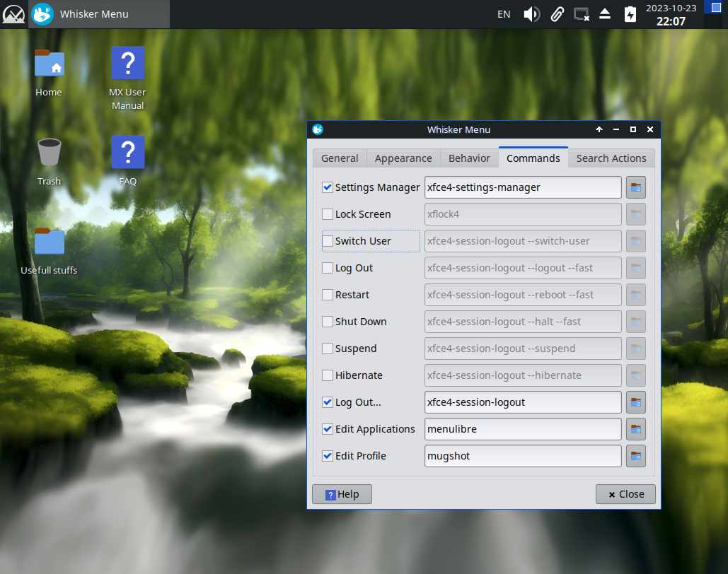The height and width of the screenshot is (574, 728).
Task: Click the eject removable media tray icon
Action: click(x=604, y=14)
